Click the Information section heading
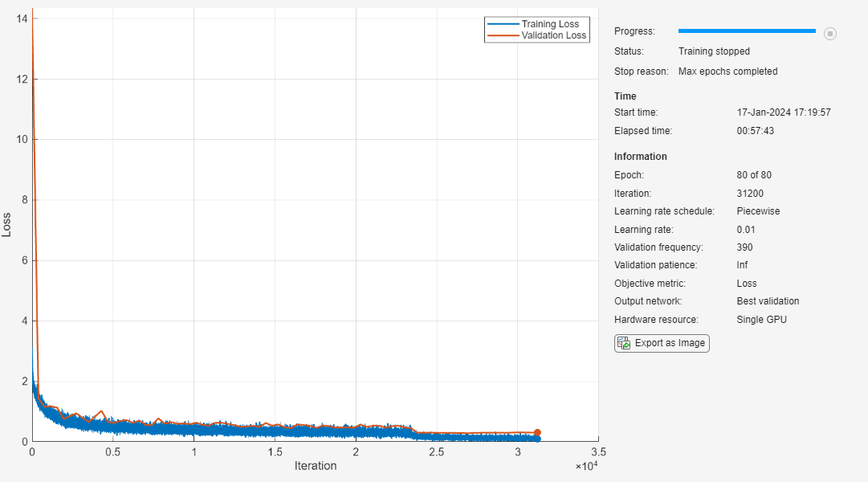The height and width of the screenshot is (482, 868). (641, 157)
